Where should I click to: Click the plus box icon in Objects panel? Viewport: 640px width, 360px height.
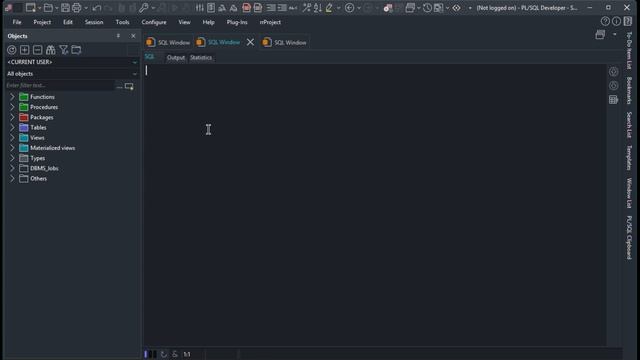pyautogui.click(x=24, y=50)
